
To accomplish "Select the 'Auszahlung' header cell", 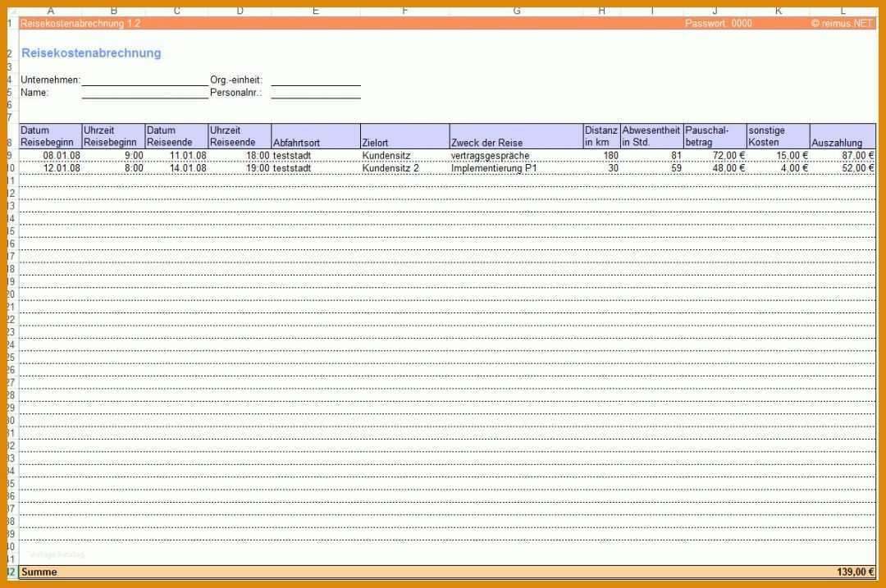I will 843,136.
